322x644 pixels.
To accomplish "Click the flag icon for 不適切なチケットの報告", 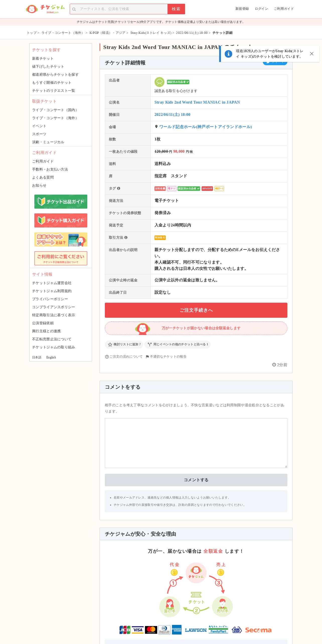I will 147,357.
